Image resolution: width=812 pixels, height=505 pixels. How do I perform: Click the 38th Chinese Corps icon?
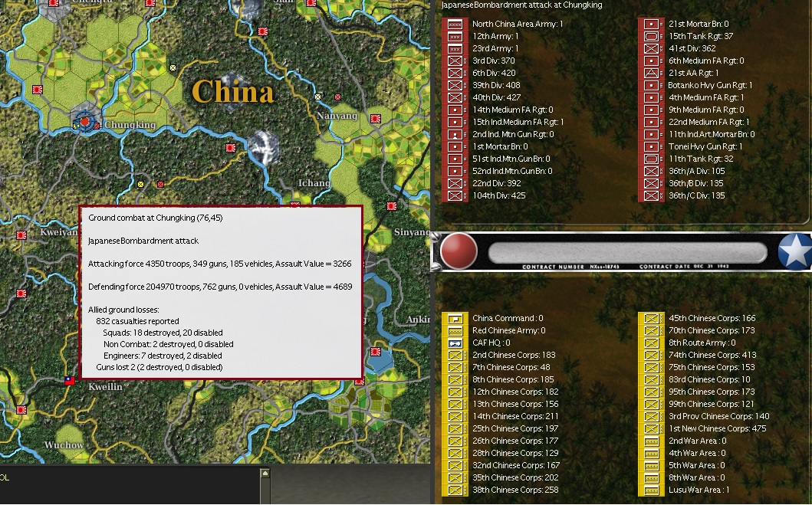click(x=455, y=490)
